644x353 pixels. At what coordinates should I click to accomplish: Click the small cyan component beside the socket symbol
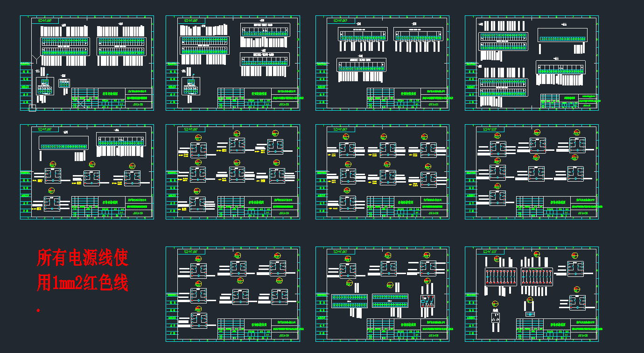click(530, 314)
